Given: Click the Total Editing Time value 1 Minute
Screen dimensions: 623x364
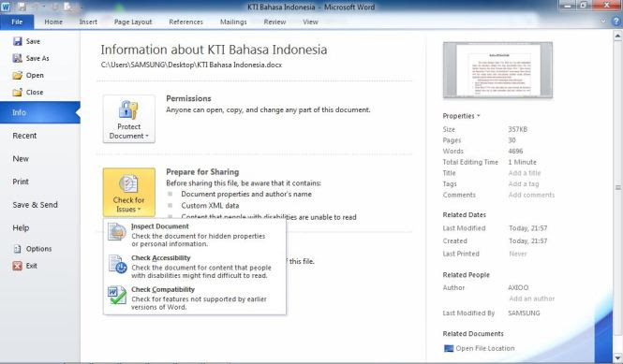Looking at the screenshot, I should [x=522, y=162].
